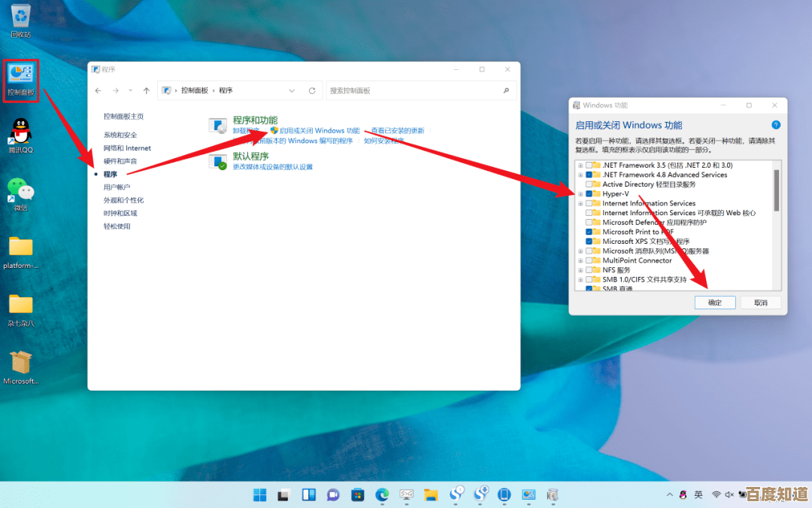Image resolution: width=812 pixels, height=508 pixels.
Task: Open the 回收站 on the desktop
Action: 20,17
